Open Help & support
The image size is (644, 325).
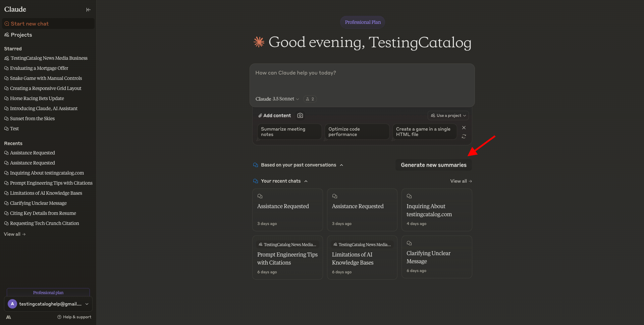pyautogui.click(x=74, y=317)
